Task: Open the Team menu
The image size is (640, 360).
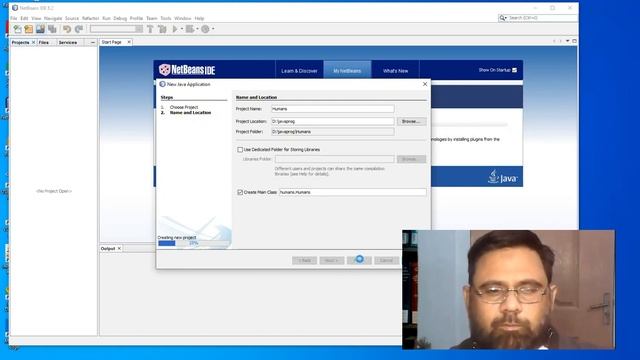Action: click(x=151, y=18)
